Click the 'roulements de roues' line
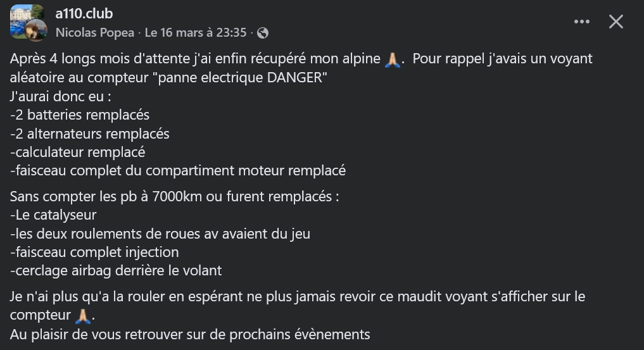Viewport: 644px width, 350px height. pyautogui.click(x=160, y=234)
